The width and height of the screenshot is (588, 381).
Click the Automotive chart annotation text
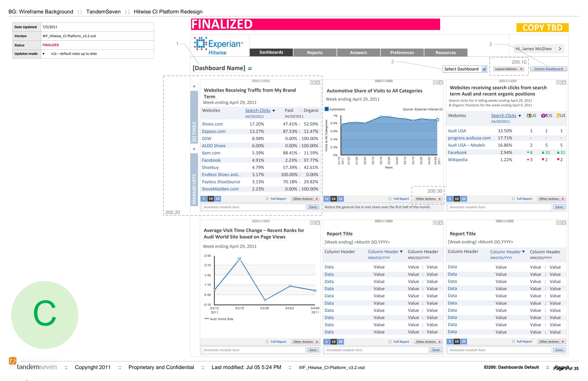pyautogui.click(x=377, y=207)
